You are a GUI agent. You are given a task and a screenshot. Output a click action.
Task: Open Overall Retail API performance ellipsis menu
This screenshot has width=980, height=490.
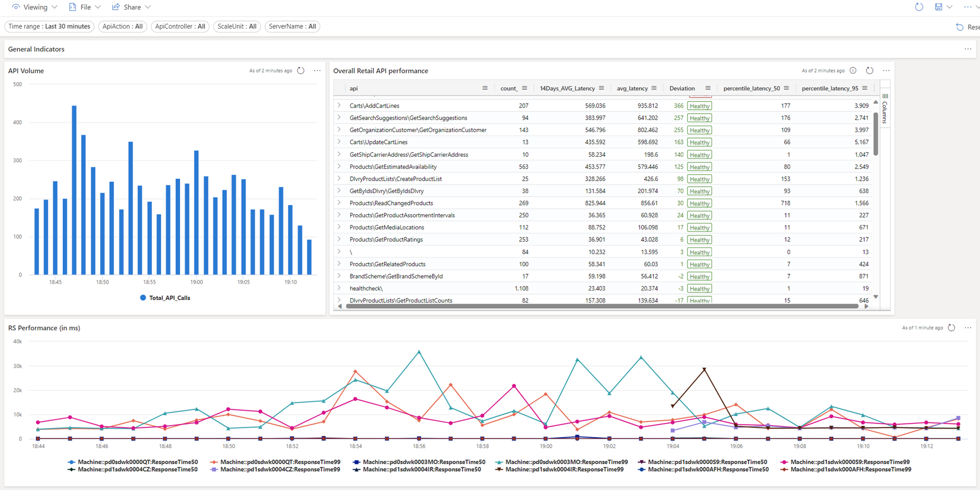pos(886,70)
